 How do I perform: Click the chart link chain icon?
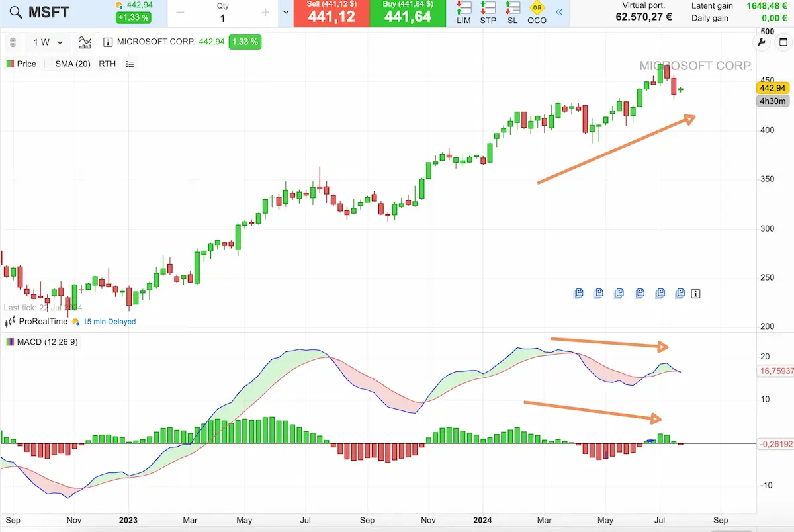(x=13, y=42)
